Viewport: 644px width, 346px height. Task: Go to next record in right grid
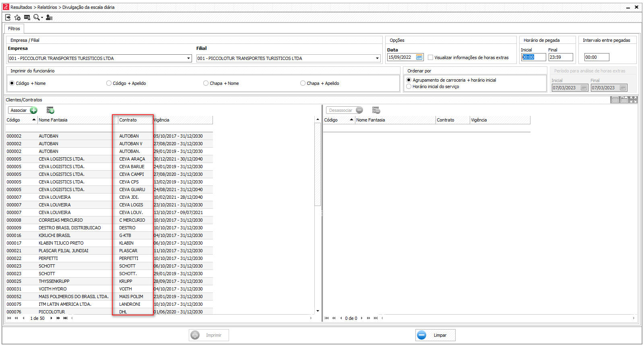tap(361, 318)
